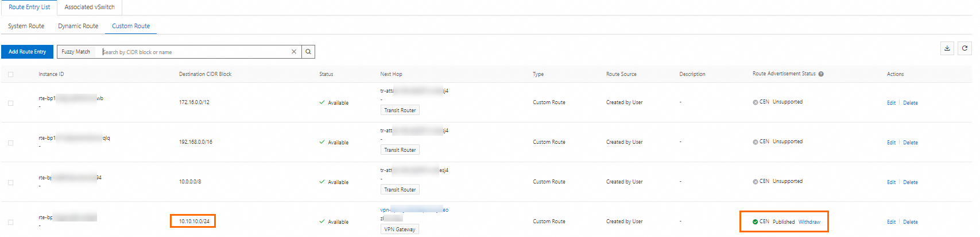Switch to the Associated vSwitch tab

90,7
